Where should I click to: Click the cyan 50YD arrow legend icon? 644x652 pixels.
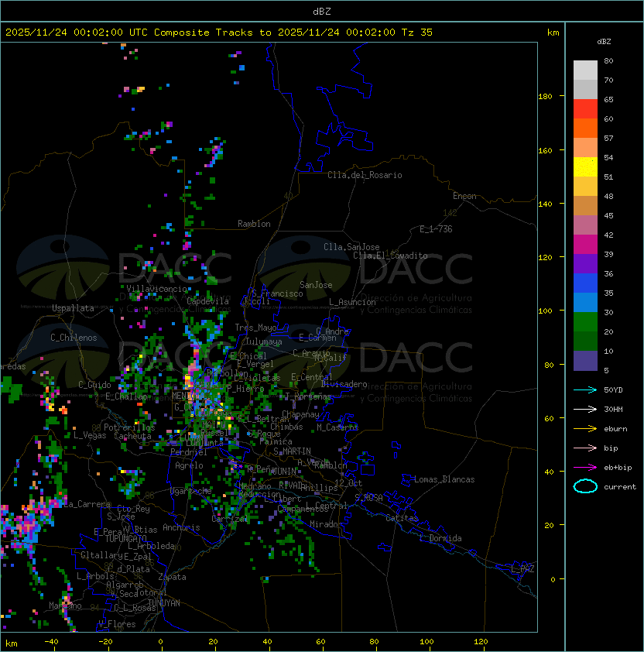[x=585, y=389]
